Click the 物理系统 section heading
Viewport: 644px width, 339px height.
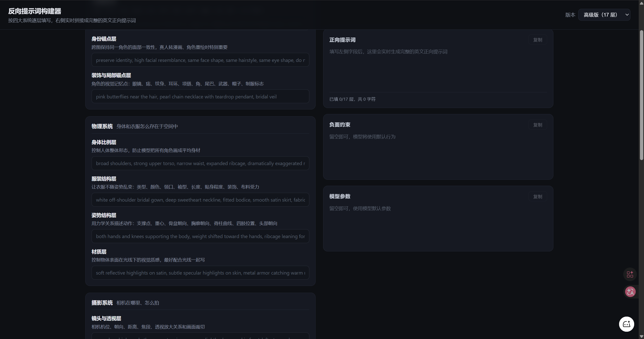tap(102, 126)
